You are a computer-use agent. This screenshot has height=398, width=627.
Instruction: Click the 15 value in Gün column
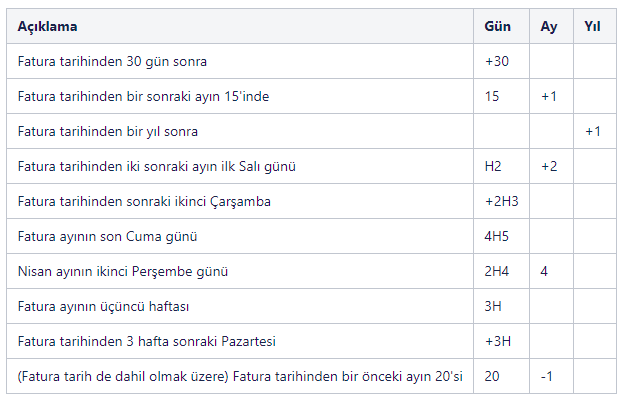492,96
